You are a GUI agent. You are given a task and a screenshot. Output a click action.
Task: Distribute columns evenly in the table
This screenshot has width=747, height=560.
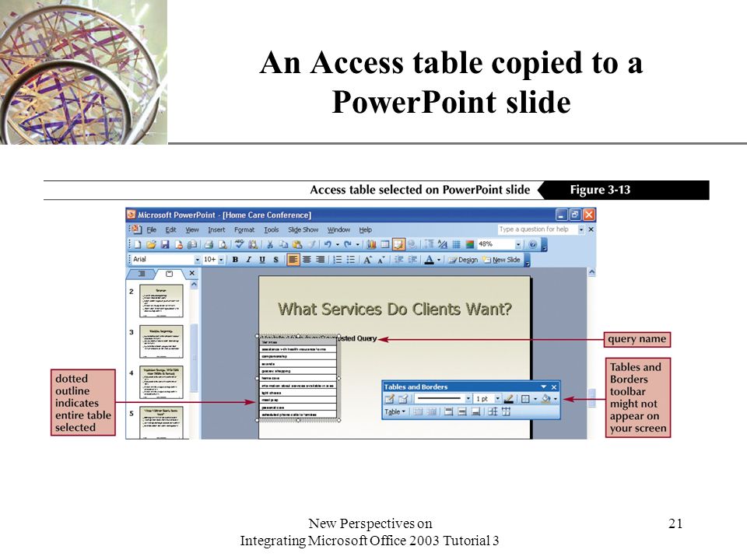coord(506,411)
